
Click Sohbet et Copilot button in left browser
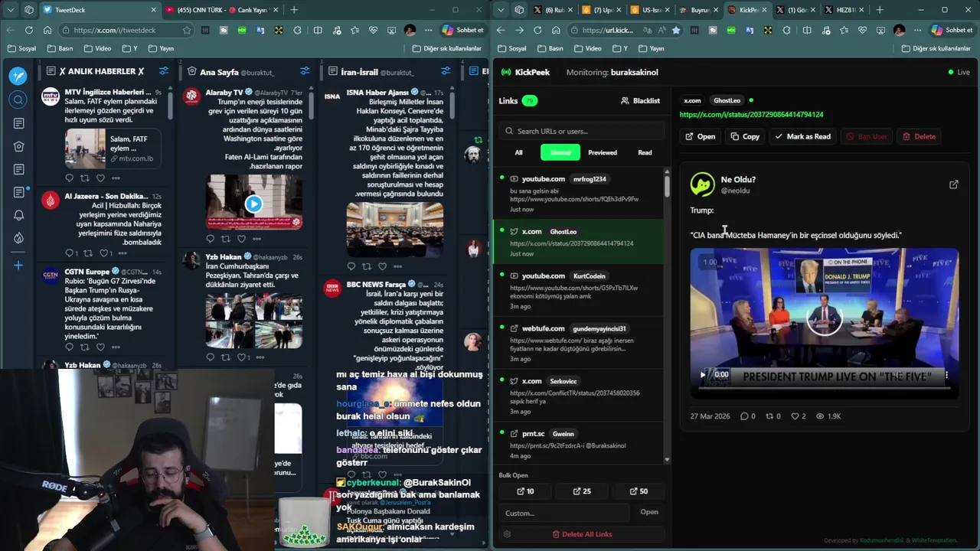[462, 30]
